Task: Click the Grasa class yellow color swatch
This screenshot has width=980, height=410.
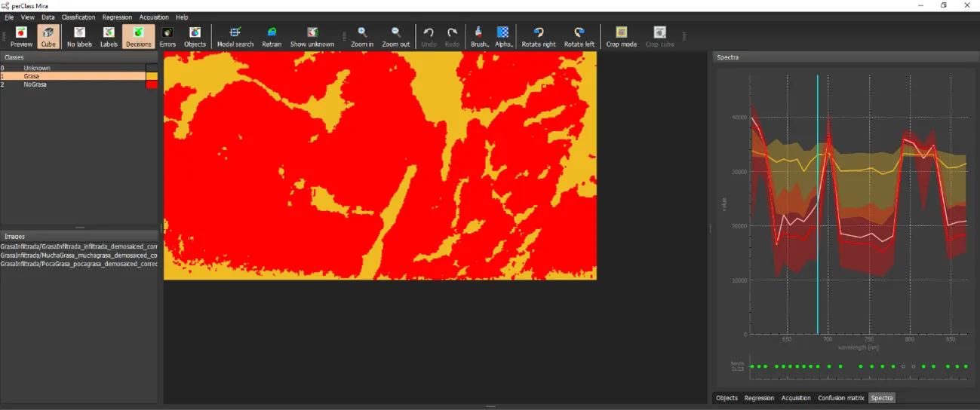Action: click(x=152, y=76)
